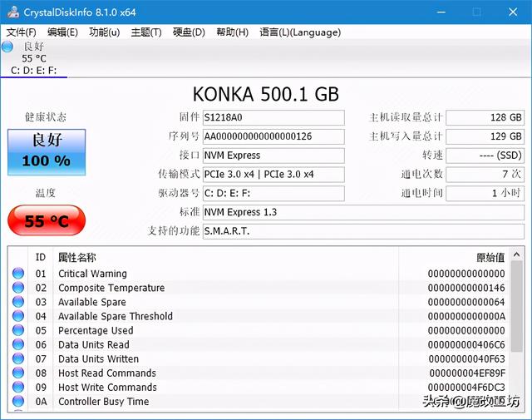
Task: Click the red 55 °C temperature button
Action: point(47,220)
